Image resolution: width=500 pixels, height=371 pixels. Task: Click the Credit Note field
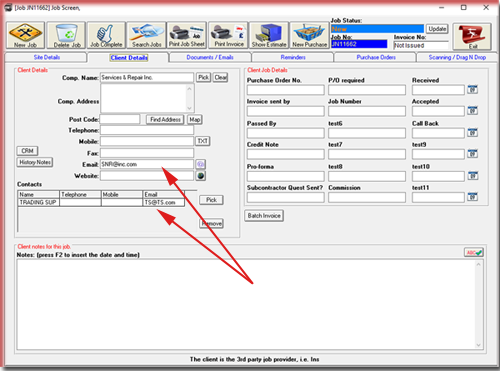285,154
